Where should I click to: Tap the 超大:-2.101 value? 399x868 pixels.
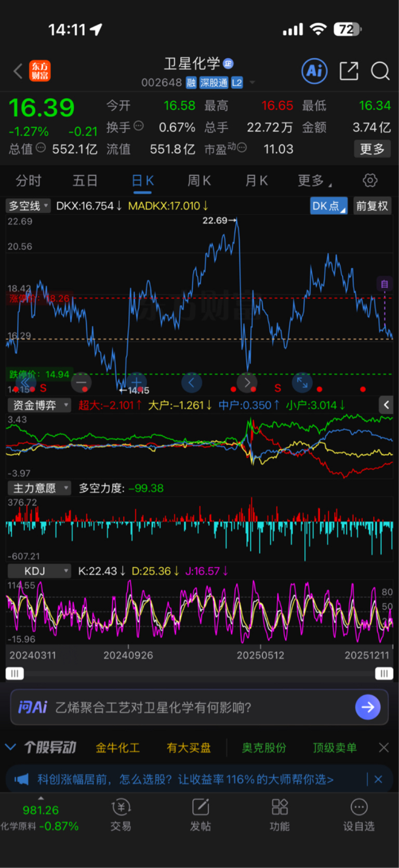click(110, 405)
